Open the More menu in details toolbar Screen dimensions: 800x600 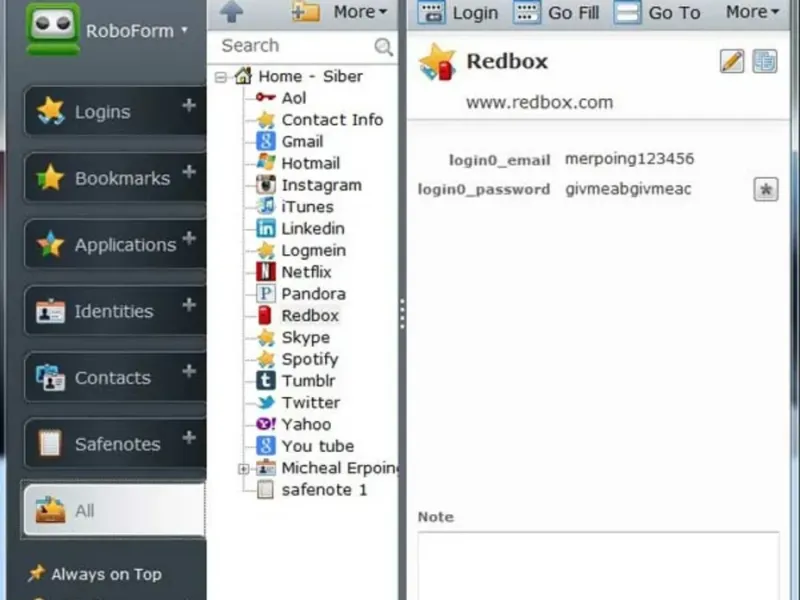click(x=752, y=11)
